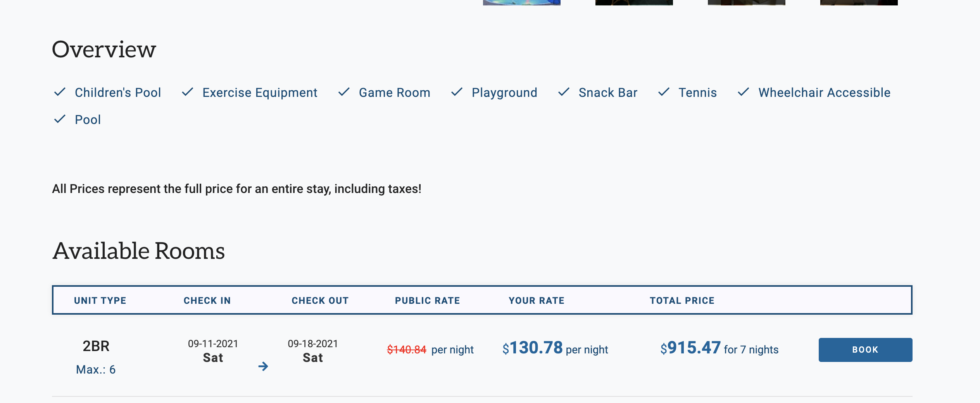Click the YOUR RATE column header

pyautogui.click(x=537, y=300)
